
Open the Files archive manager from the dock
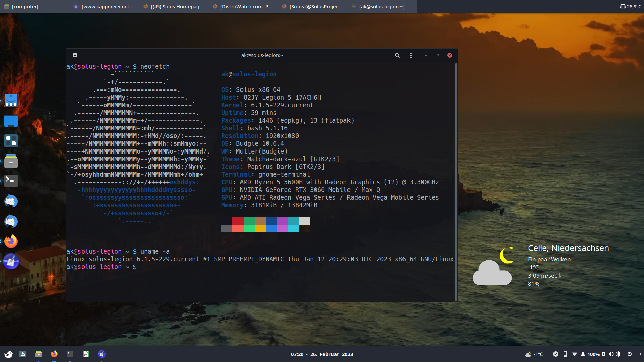click(11, 161)
